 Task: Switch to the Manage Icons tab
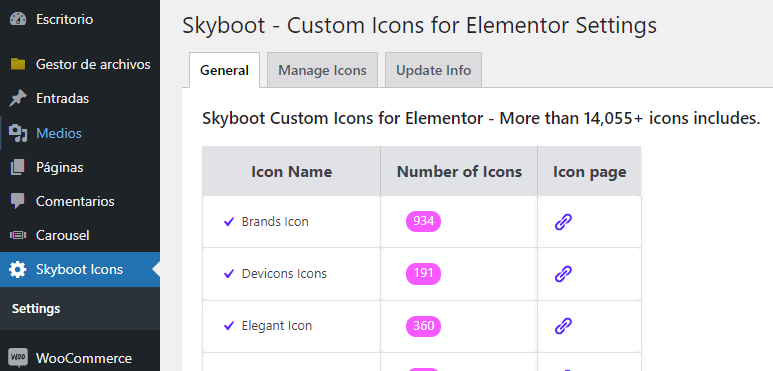pos(322,70)
